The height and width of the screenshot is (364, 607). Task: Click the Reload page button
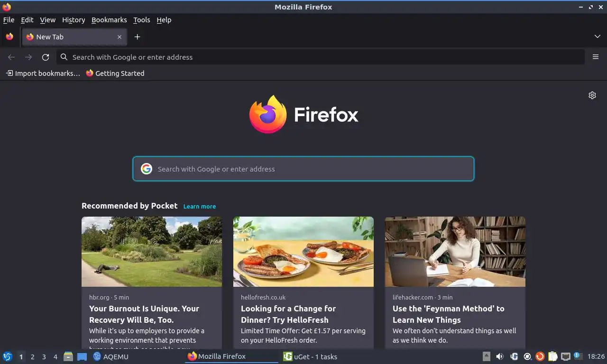(46, 57)
